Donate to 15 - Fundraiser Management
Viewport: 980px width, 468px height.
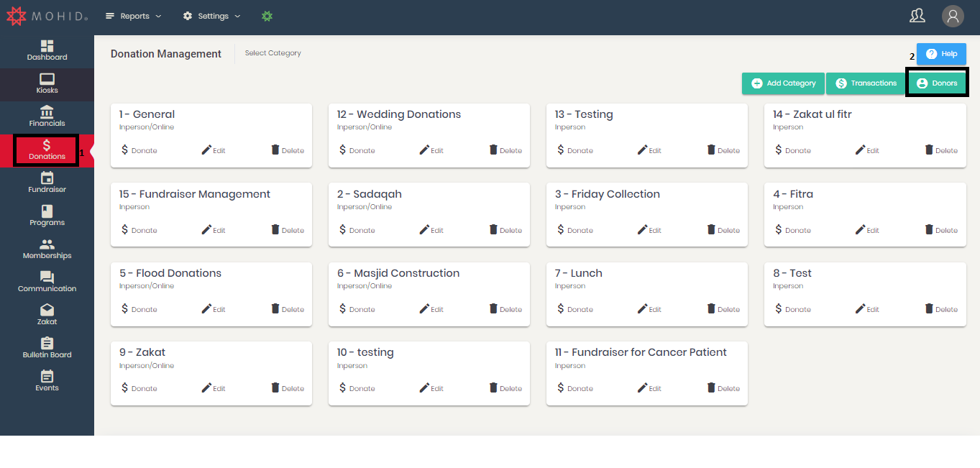coord(139,230)
